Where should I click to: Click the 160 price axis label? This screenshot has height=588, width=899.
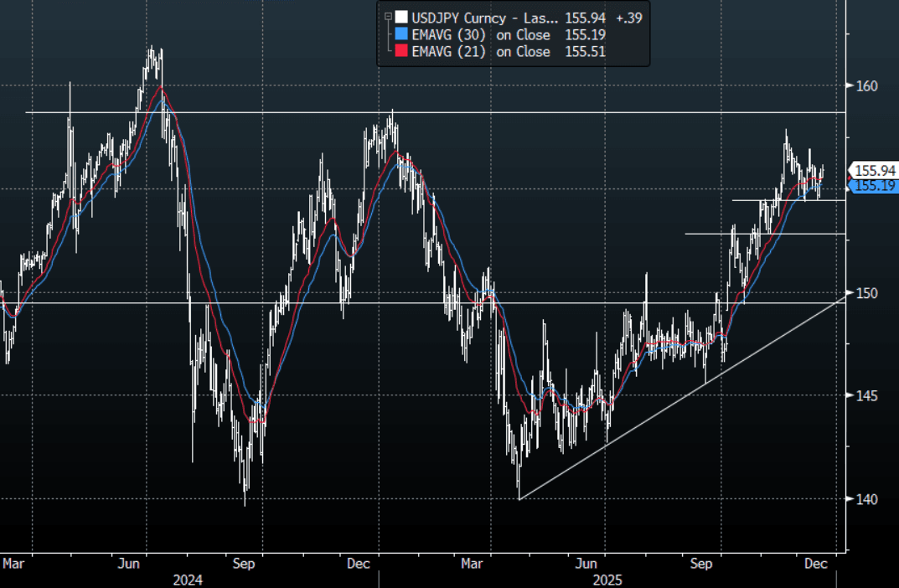point(866,86)
